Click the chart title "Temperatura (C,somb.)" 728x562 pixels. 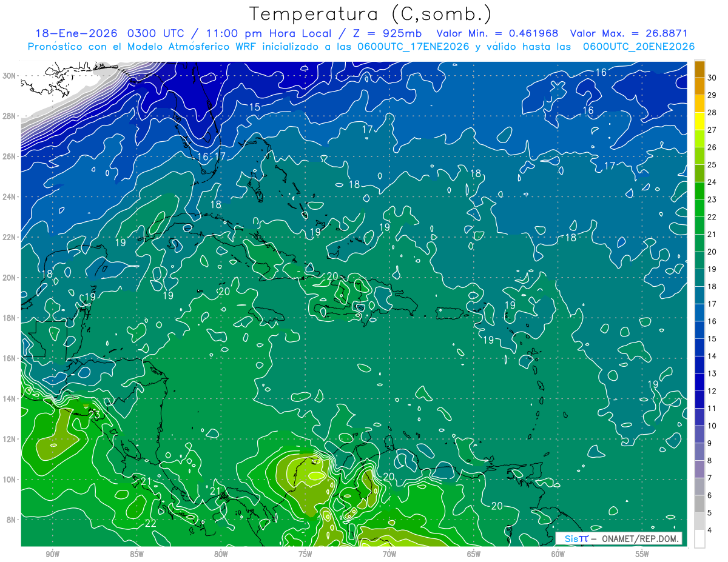(x=370, y=14)
